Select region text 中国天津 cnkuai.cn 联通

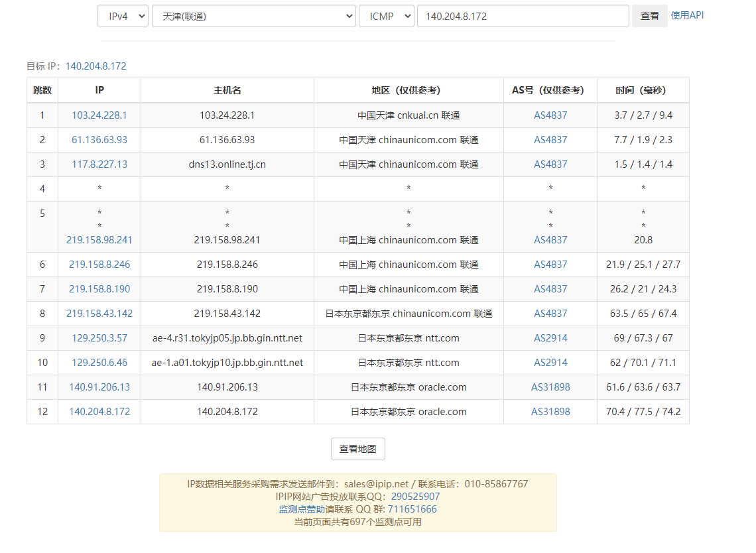point(409,115)
